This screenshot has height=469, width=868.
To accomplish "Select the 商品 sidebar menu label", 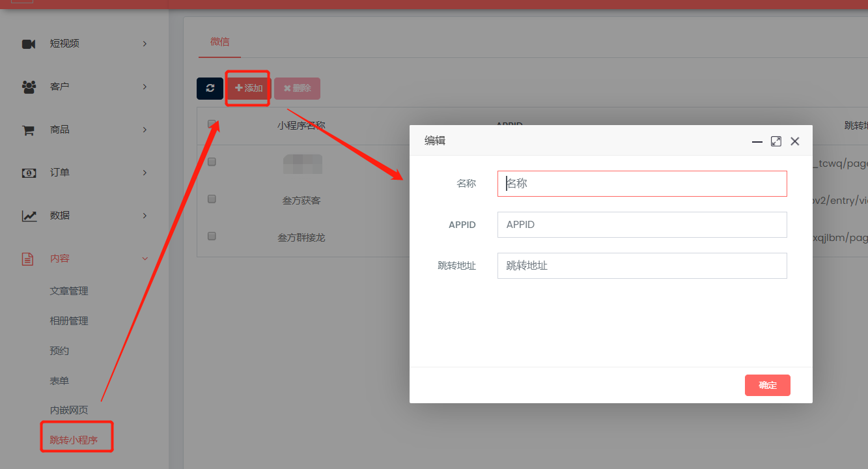I will [x=59, y=130].
